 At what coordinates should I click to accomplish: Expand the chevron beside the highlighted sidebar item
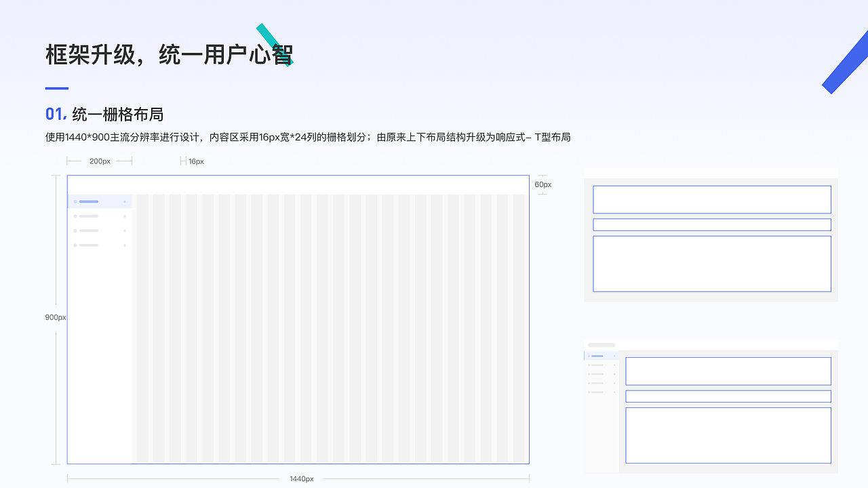coord(125,201)
